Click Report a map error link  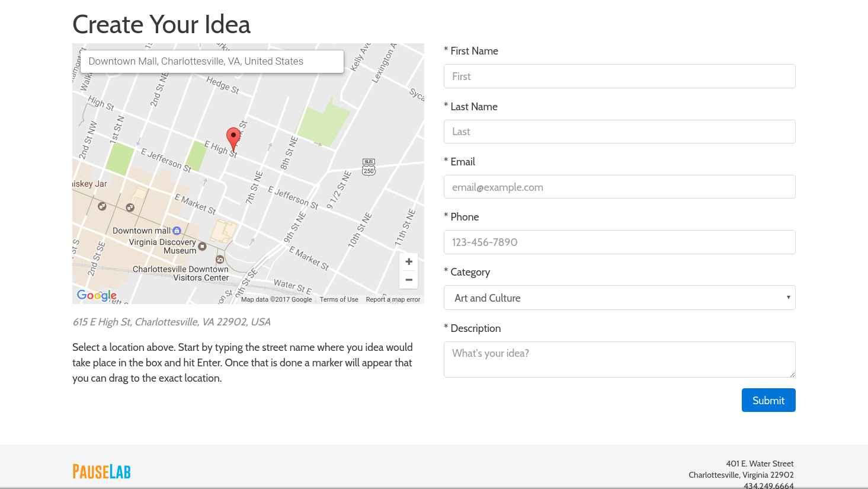393,299
